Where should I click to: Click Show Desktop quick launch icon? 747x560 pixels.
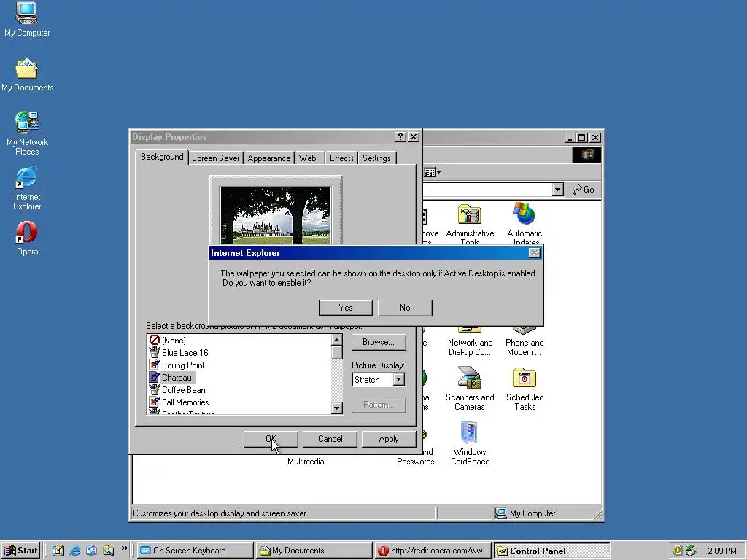click(58, 551)
